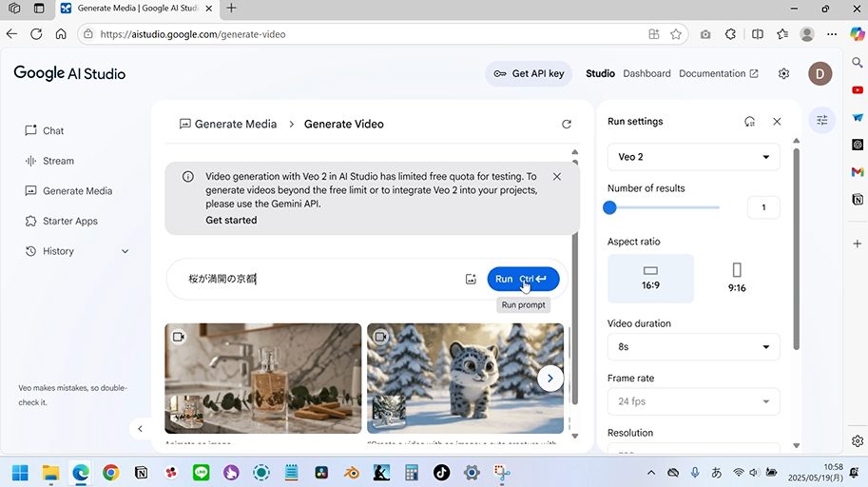The width and height of the screenshot is (868, 487).
Task: Select the 9:16 aspect ratio
Action: click(737, 278)
